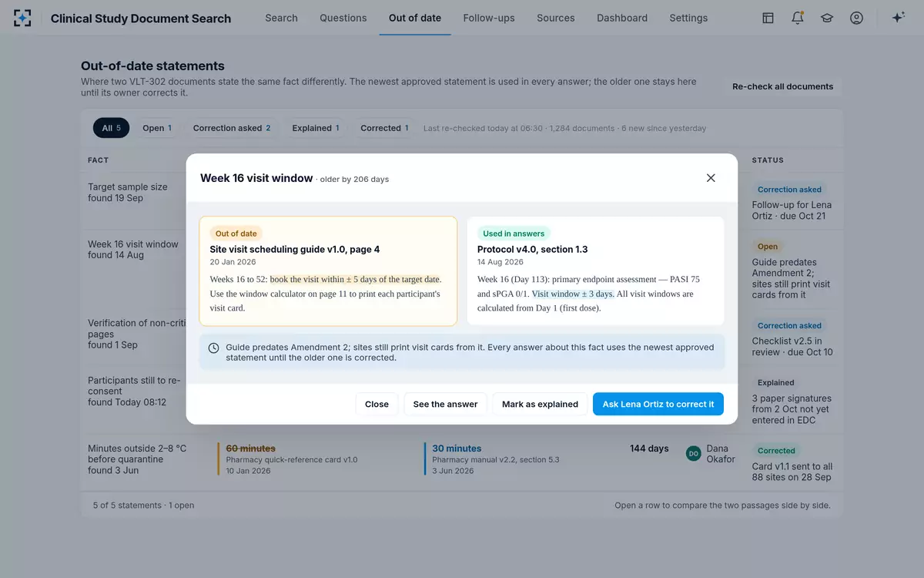Click the STATUS column header

[768, 160]
